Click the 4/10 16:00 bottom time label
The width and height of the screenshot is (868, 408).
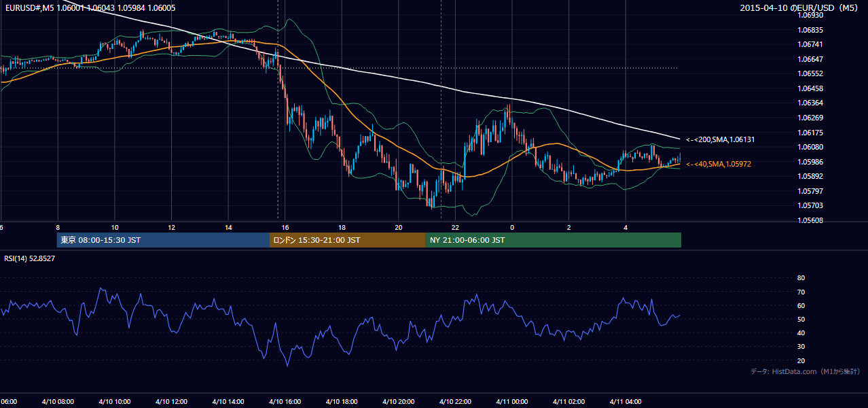click(285, 401)
